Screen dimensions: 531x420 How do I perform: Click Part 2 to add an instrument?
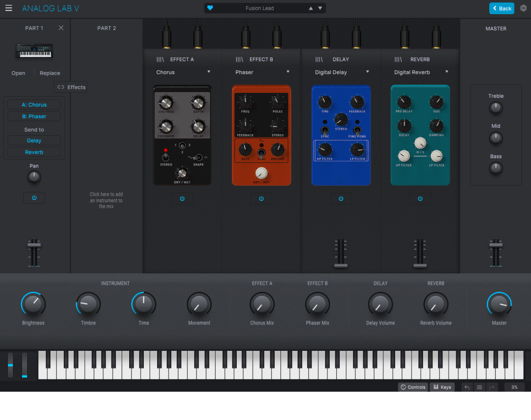click(106, 200)
